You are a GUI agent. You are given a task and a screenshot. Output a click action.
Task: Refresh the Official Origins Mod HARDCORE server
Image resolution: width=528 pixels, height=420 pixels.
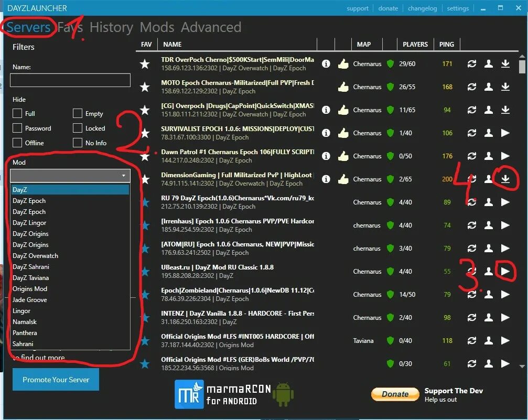point(472,340)
